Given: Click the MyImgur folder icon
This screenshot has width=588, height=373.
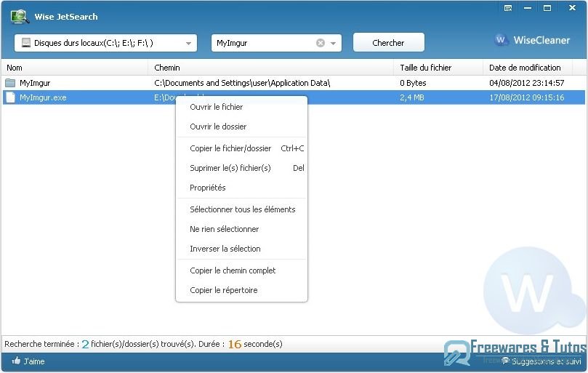Looking at the screenshot, I should click(10, 83).
